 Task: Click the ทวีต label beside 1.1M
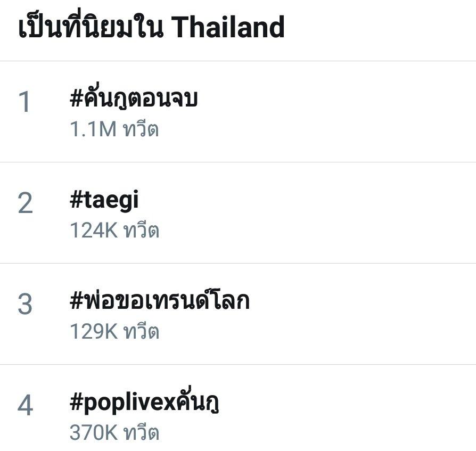[141, 129]
